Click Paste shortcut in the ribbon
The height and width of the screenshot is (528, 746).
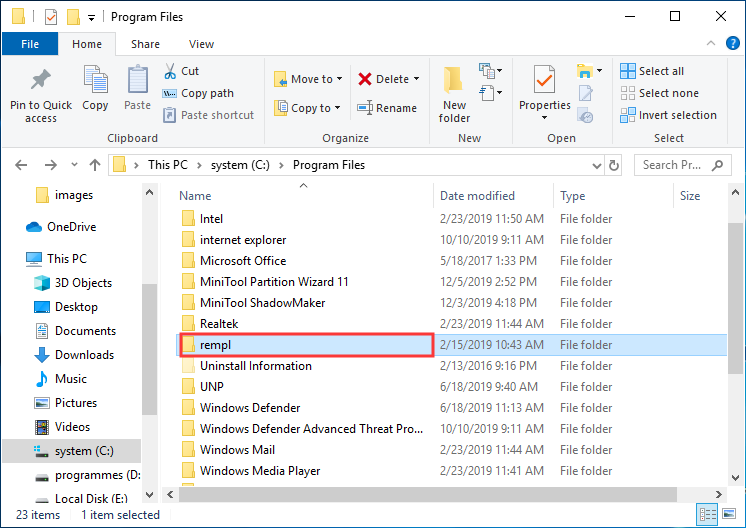[208, 115]
